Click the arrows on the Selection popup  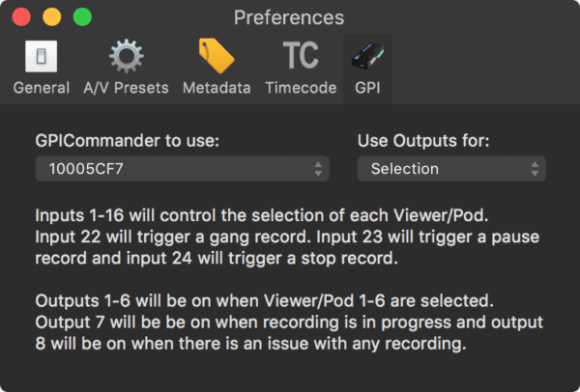tap(535, 169)
